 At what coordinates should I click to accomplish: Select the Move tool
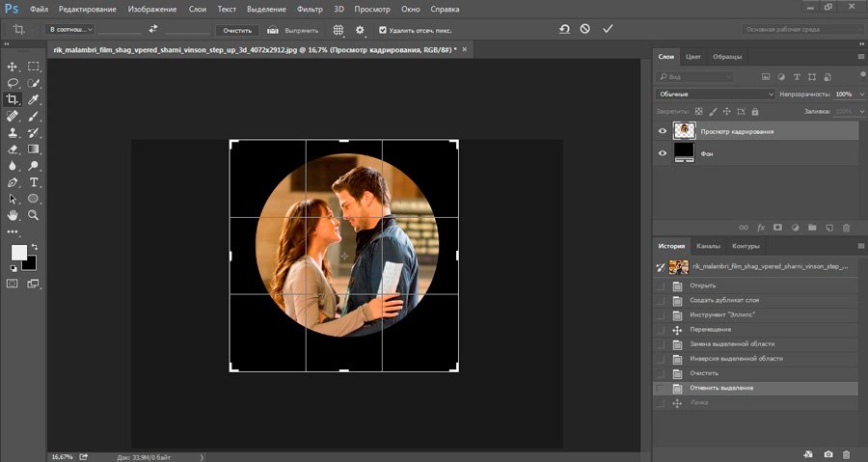(x=13, y=67)
